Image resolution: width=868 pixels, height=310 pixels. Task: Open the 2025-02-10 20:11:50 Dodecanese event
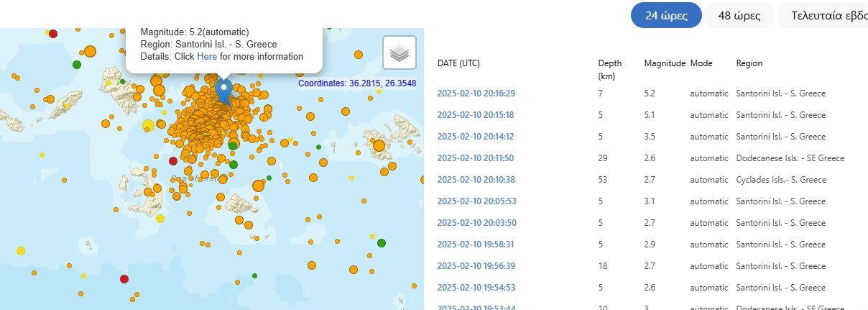476,158
